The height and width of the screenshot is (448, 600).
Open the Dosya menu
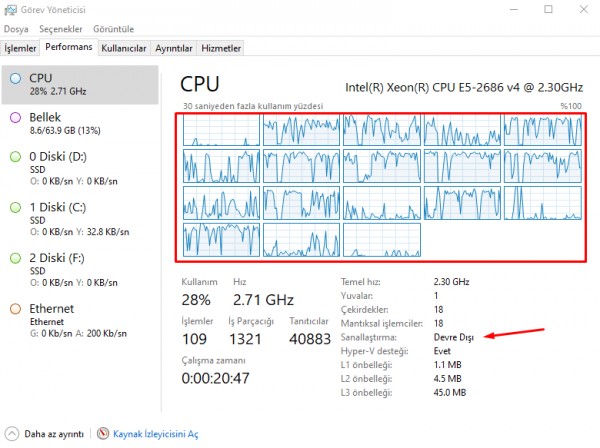click(16, 29)
